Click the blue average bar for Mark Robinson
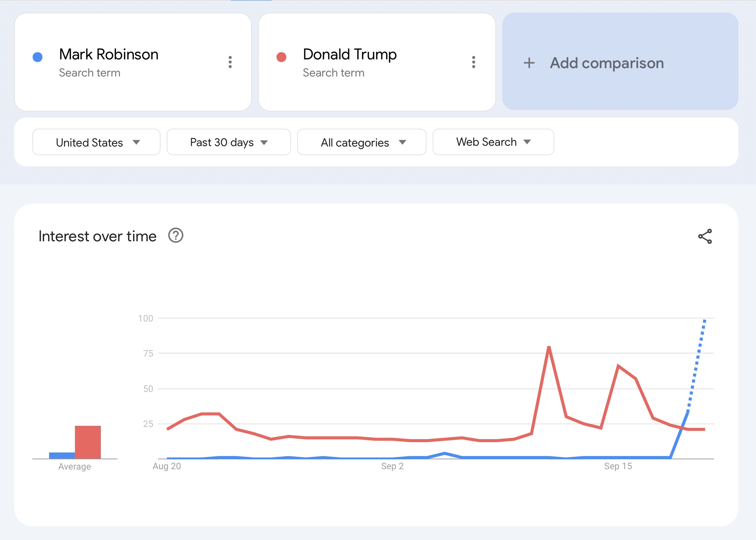756x540 pixels. click(62, 456)
